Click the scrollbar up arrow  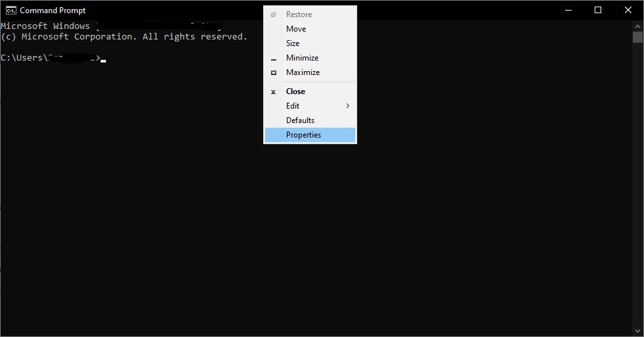click(637, 26)
